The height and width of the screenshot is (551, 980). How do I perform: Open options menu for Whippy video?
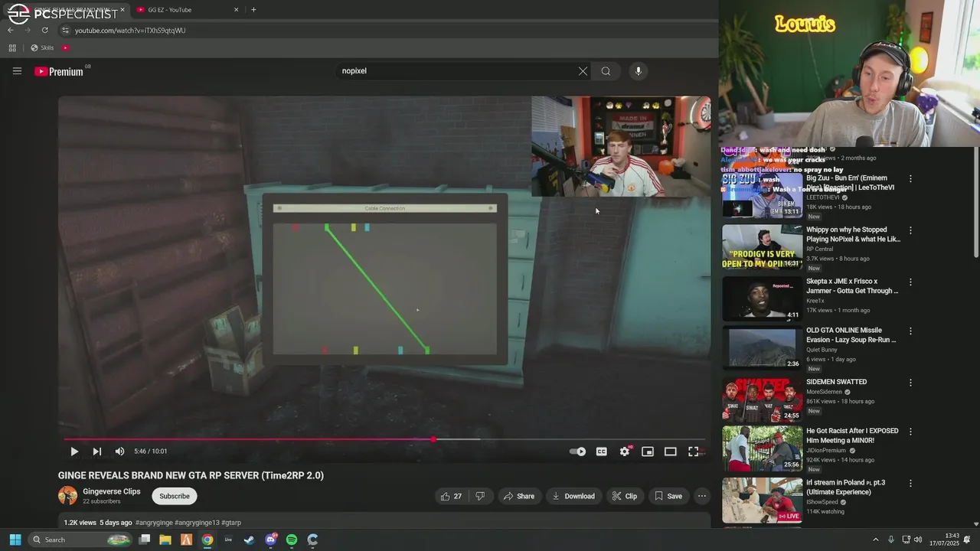click(910, 230)
